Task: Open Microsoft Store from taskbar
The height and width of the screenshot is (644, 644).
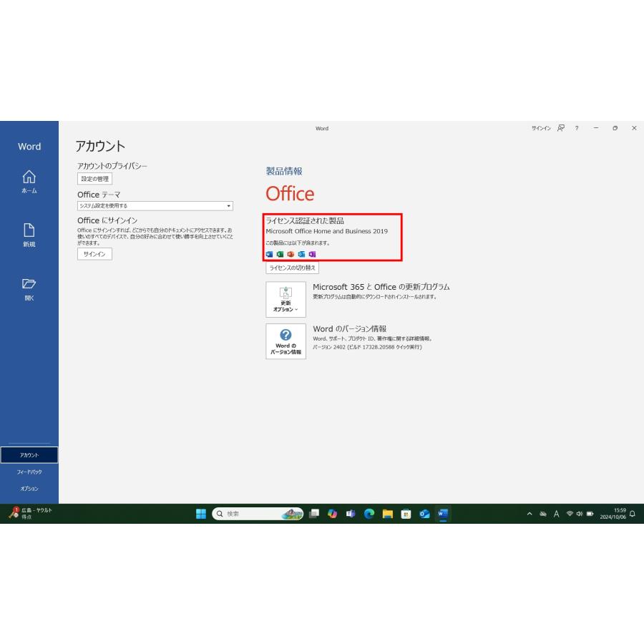Action: point(406,514)
